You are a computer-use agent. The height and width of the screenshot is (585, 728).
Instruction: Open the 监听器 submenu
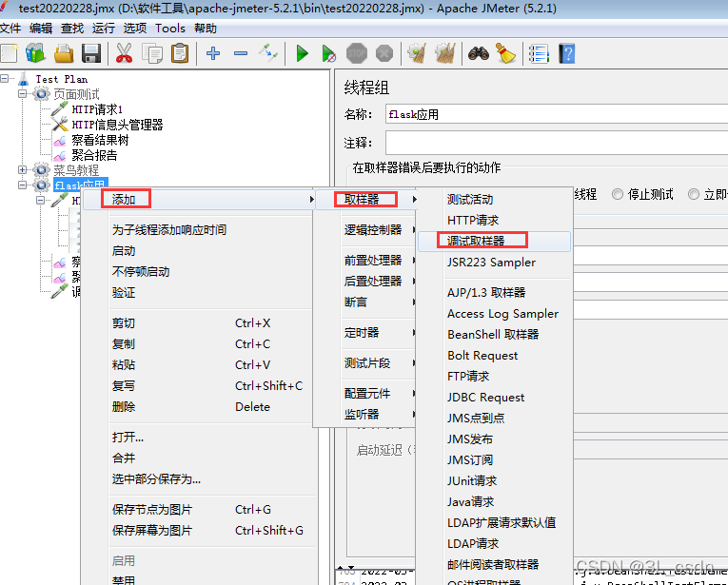click(x=365, y=415)
